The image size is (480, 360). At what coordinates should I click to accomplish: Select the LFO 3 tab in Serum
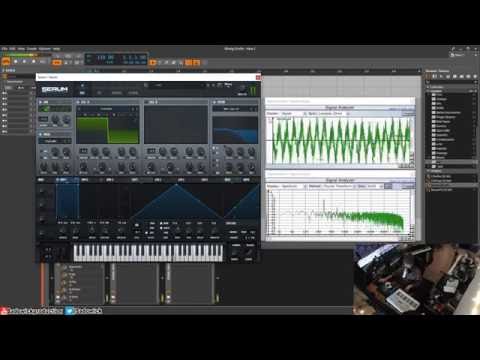tap(181, 180)
